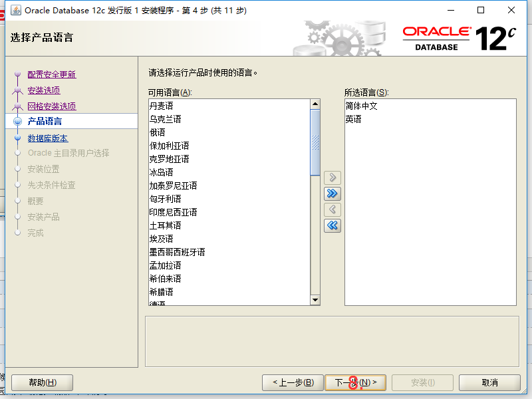Select 丹麦语 in available languages
Viewport: 532px width, 399px height.
pyautogui.click(x=229, y=106)
